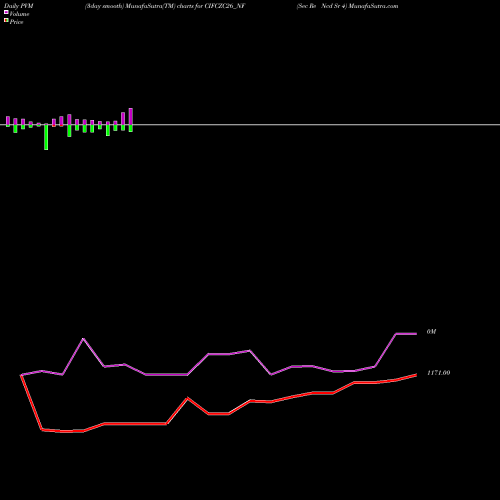Click the Price legend color swatch

(6, 20)
